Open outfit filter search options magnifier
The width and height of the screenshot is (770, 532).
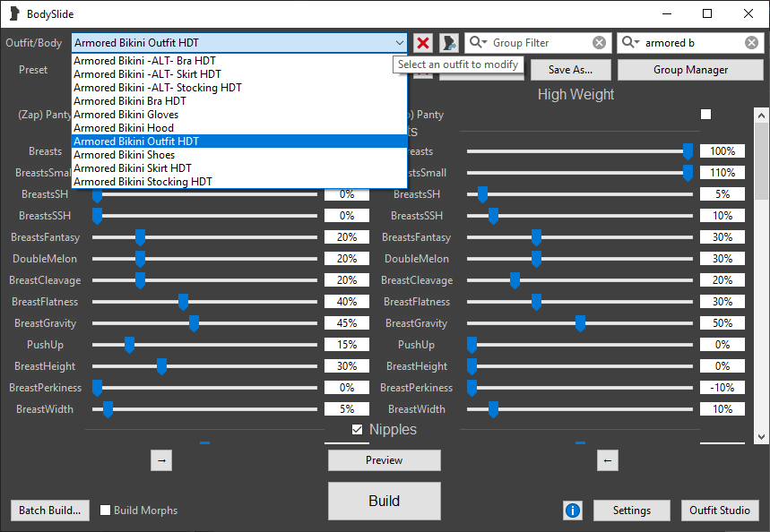coord(630,43)
